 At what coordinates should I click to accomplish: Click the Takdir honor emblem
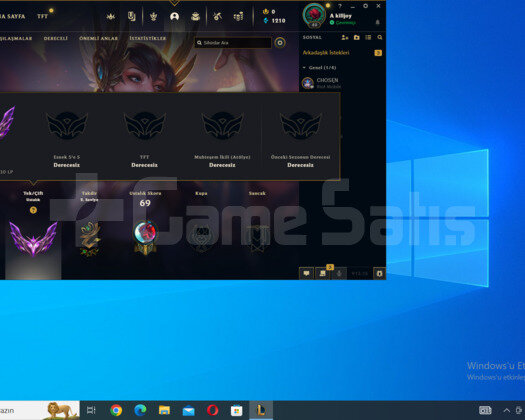pyautogui.click(x=89, y=238)
